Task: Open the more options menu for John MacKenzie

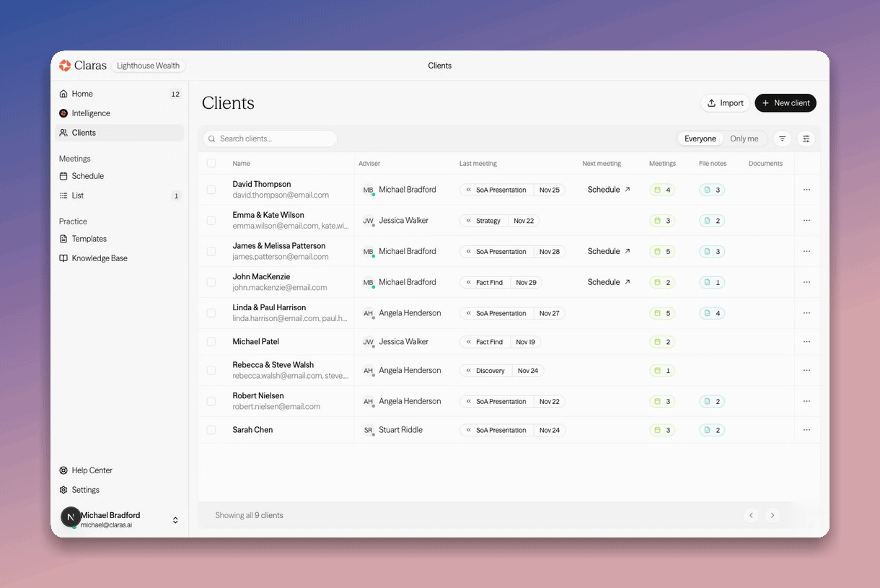Action: pyautogui.click(x=806, y=282)
